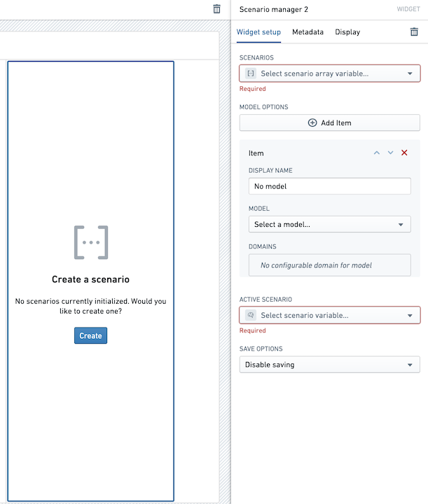Click the 'Item' header label
The height and width of the screenshot is (504, 428).
[256, 153]
